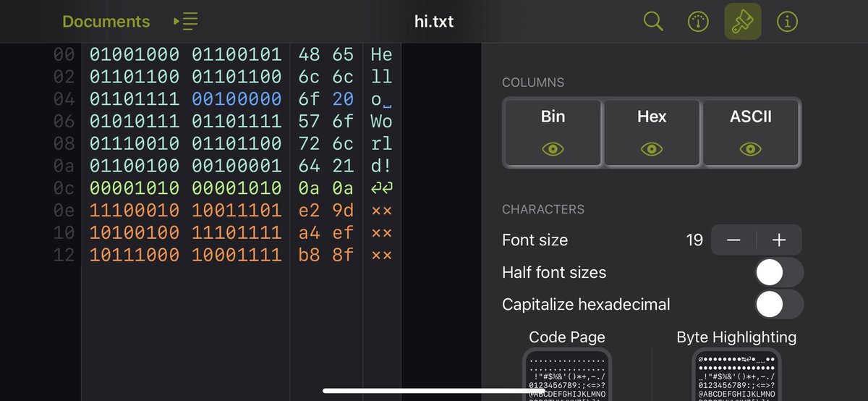This screenshot has height=401, width=868.
Task: Select hex byte 48 in row 00
Action: (x=309, y=54)
